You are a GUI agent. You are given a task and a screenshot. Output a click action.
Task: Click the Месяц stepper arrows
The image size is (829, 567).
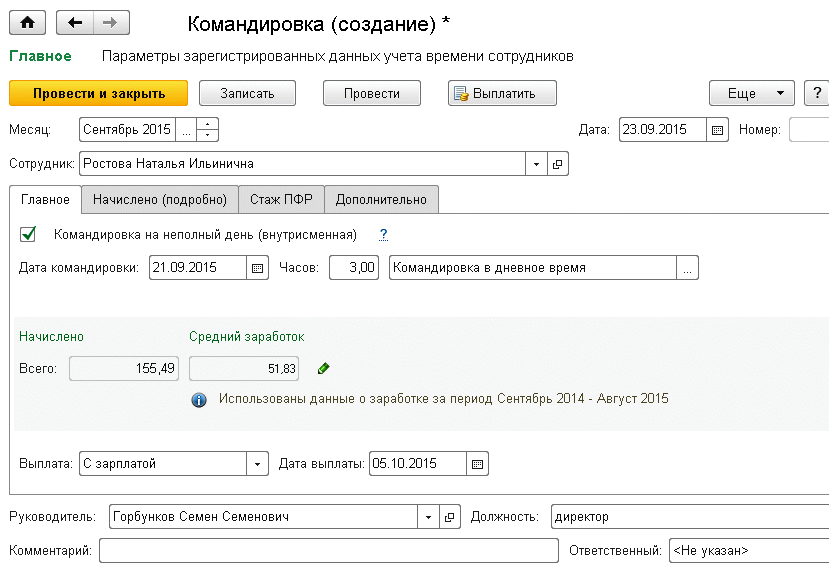[208, 130]
